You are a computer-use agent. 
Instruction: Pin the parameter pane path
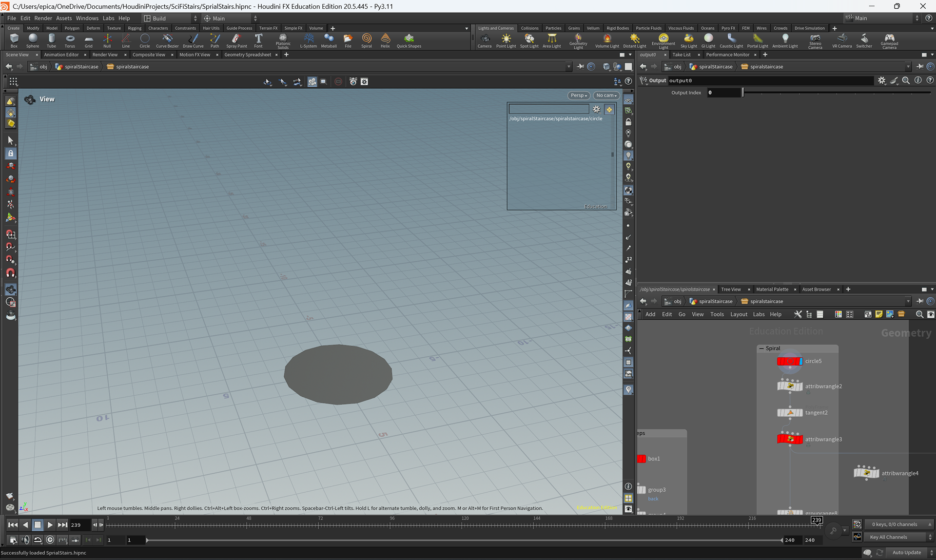click(x=920, y=66)
